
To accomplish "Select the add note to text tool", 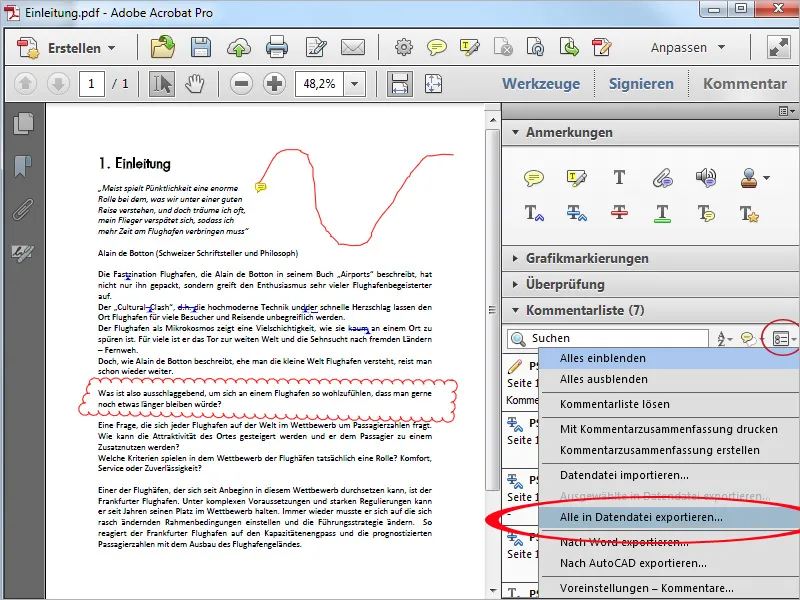I will pos(706,213).
